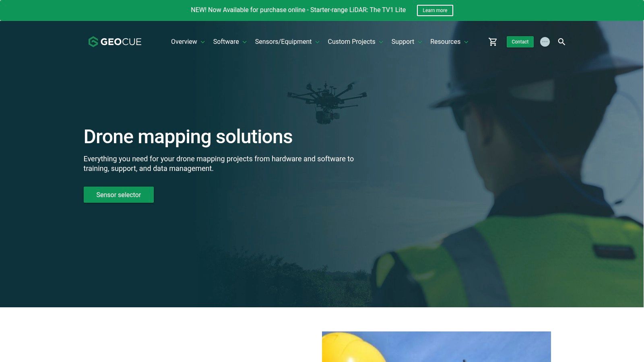Viewport: 644px width, 362px height.
Task: Click the Drone mapping solutions heading
Action: tap(188, 137)
